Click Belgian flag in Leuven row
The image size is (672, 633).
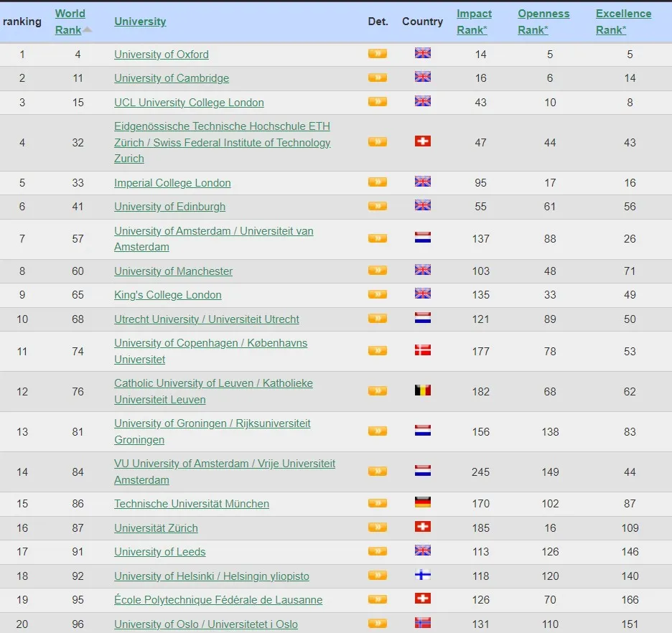point(423,390)
